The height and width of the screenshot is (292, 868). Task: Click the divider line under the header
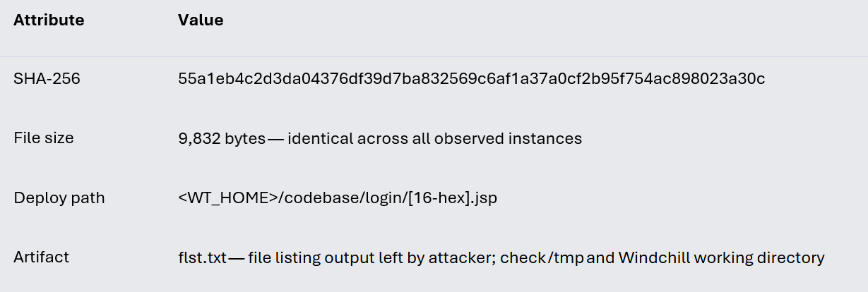[434, 56]
